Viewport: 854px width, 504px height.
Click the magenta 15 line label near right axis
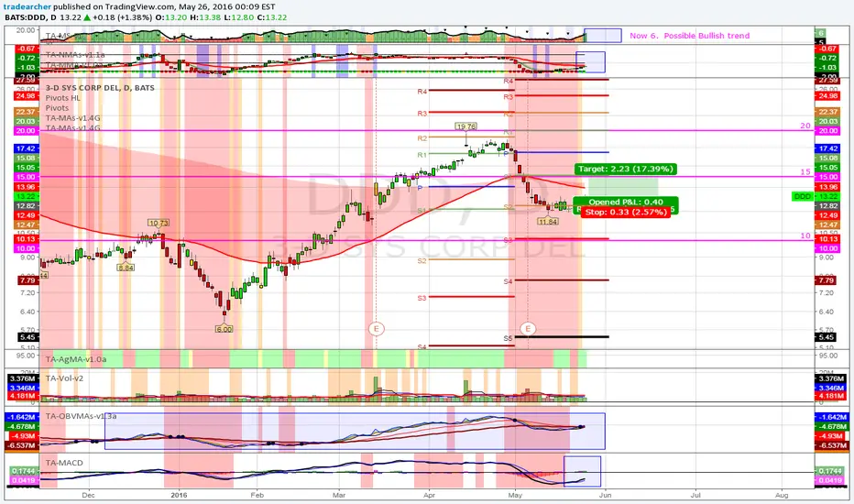point(805,171)
